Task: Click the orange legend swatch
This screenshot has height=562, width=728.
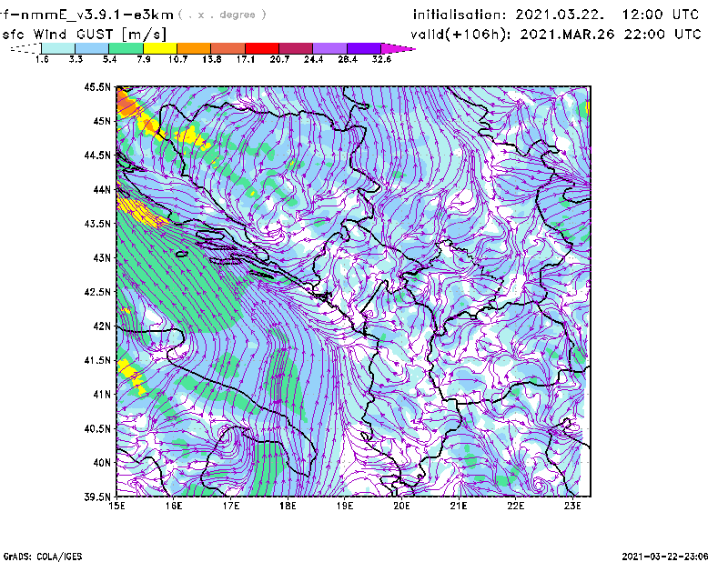Action: pos(194,48)
